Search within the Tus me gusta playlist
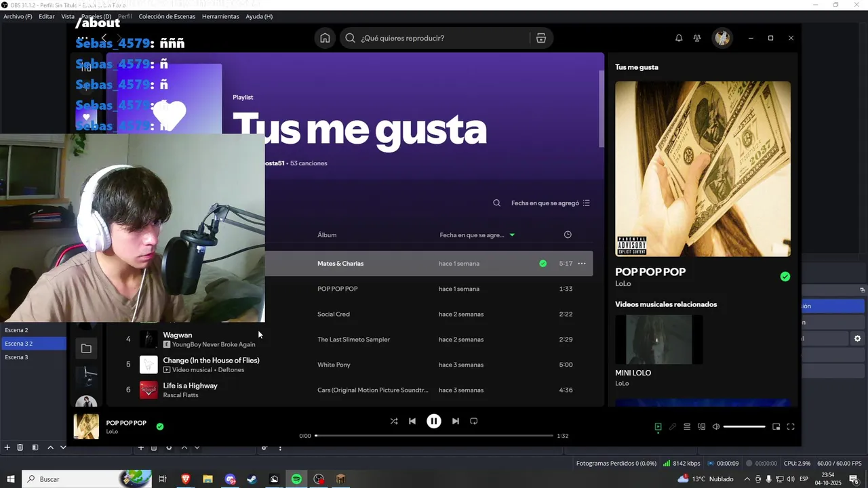Screen dimensions: 868x488 point(496,203)
